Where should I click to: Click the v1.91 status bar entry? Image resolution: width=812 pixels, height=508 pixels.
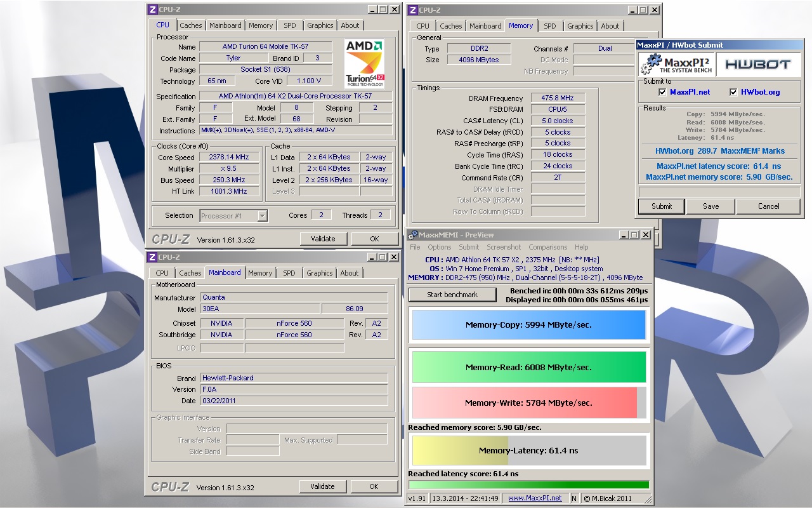[x=416, y=498]
